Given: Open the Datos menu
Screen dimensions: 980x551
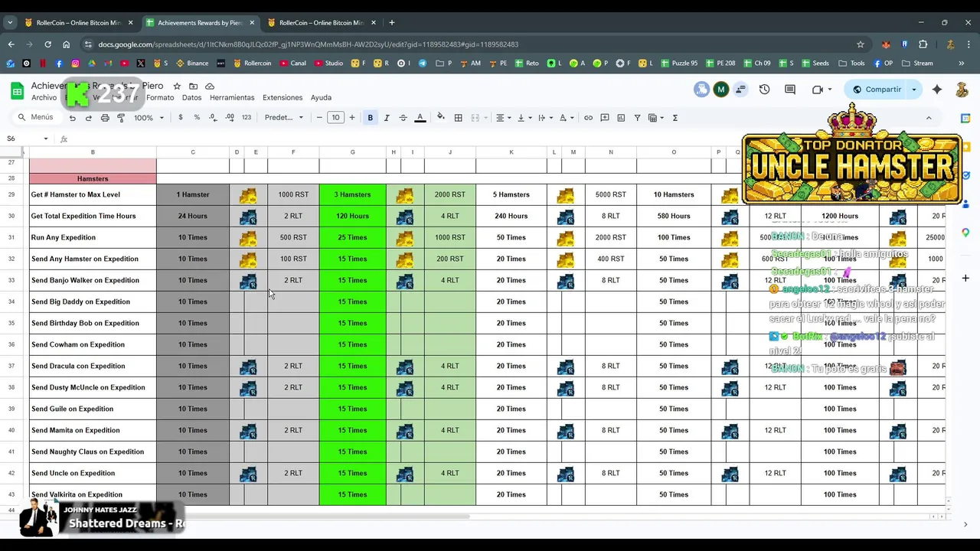Looking at the screenshot, I should tap(191, 98).
